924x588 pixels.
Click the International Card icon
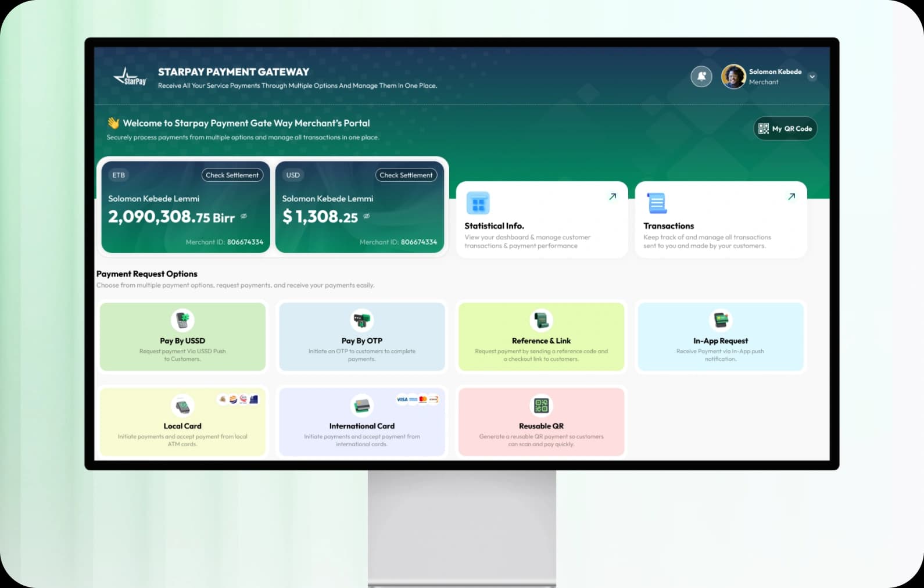click(x=362, y=406)
